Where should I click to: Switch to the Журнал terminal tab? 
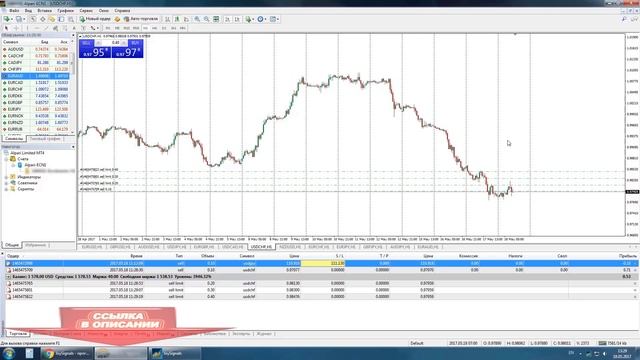[x=264, y=334]
